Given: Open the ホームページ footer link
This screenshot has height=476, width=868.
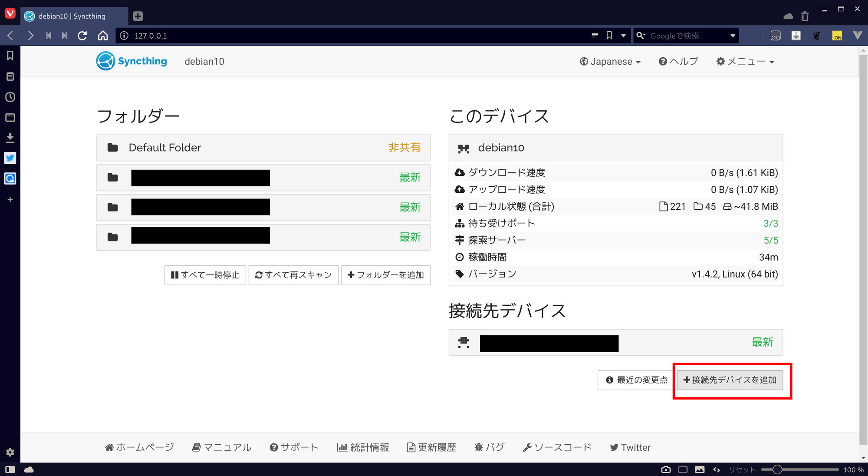Looking at the screenshot, I should pyautogui.click(x=139, y=447).
